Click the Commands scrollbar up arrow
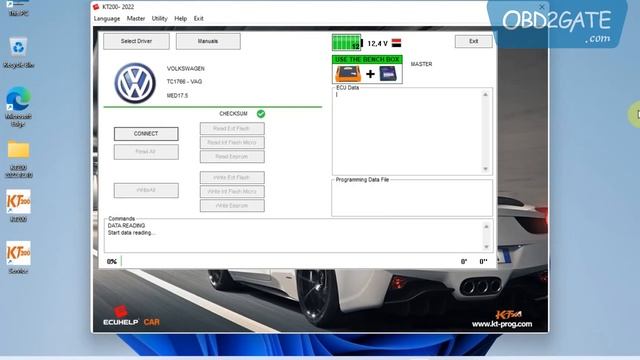 486,227
